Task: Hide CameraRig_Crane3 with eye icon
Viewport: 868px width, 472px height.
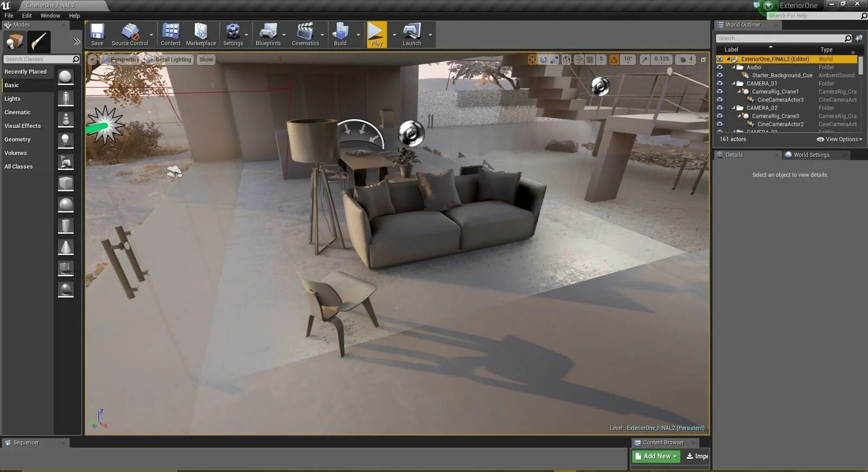Action: click(x=719, y=116)
